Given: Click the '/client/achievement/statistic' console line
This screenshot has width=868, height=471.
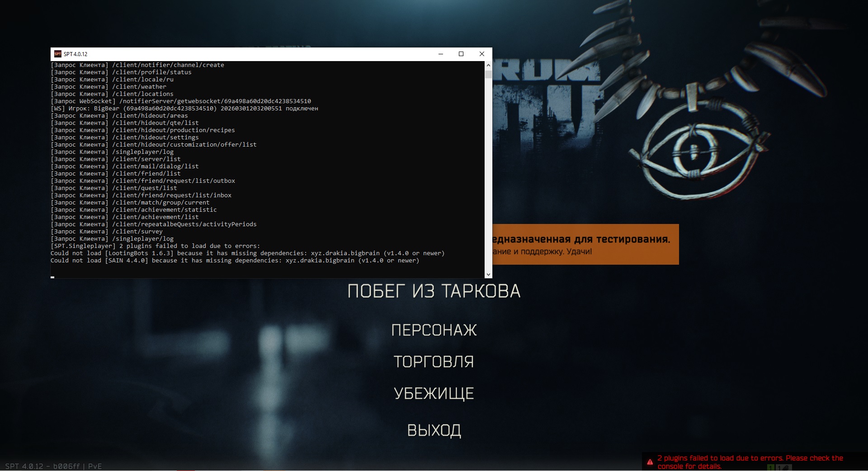Looking at the screenshot, I should coord(134,210).
